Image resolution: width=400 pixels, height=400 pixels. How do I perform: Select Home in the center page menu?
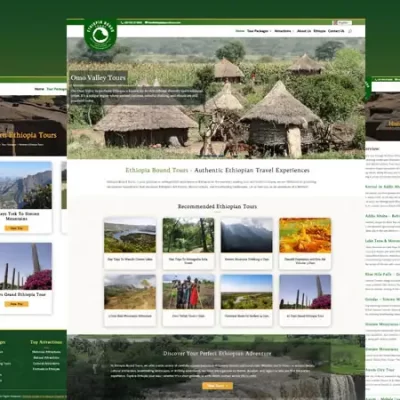(x=240, y=31)
